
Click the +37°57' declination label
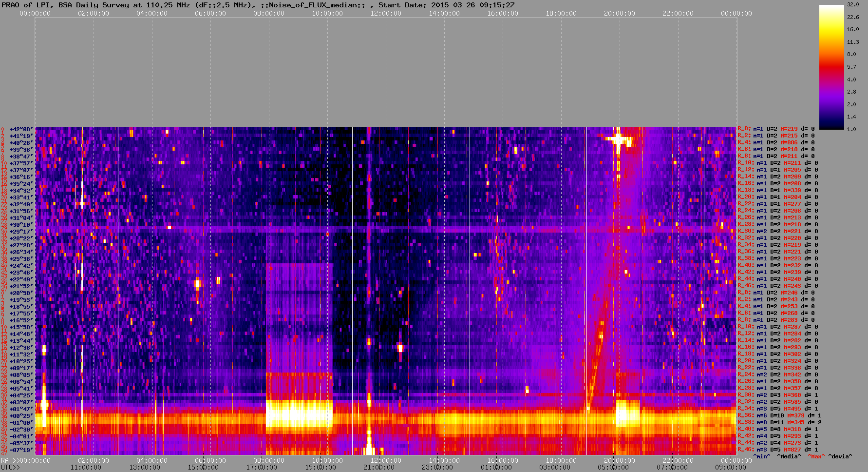(x=21, y=163)
